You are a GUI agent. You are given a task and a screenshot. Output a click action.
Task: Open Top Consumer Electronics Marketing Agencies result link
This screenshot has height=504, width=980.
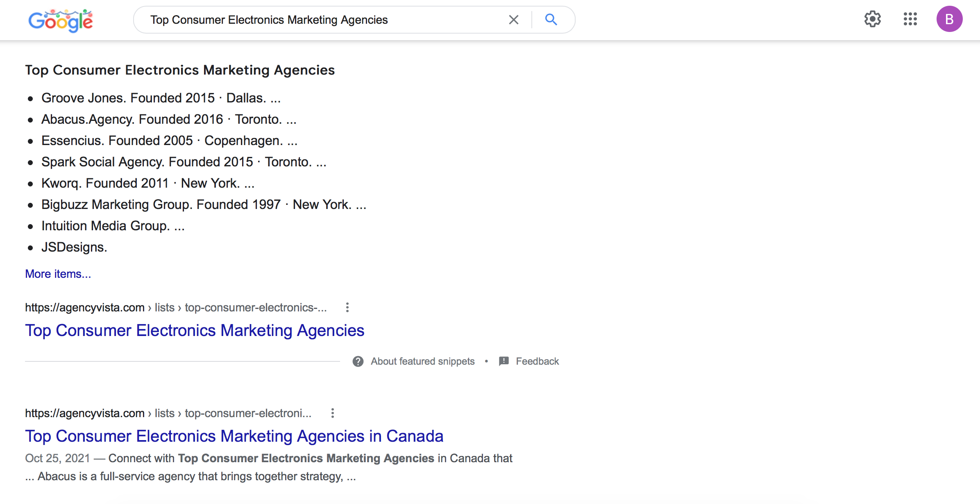coord(195,330)
